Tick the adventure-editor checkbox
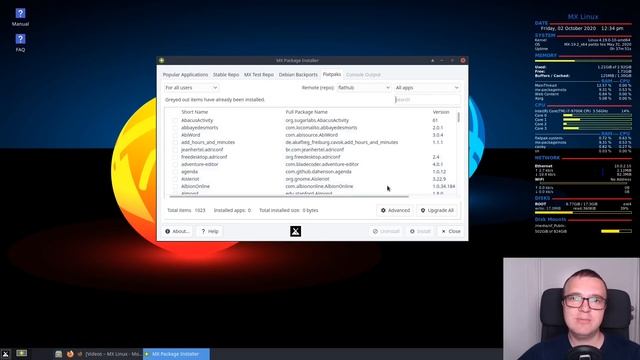 (175, 164)
